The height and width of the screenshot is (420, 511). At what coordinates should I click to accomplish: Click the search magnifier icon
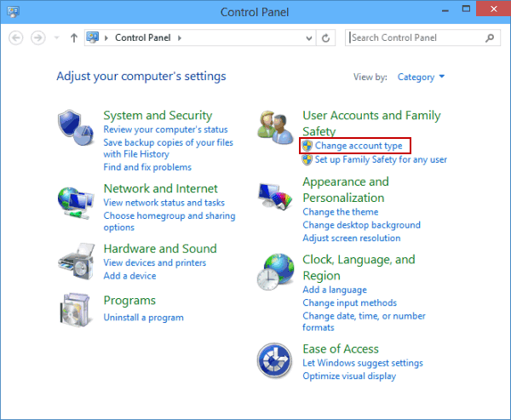(489, 38)
